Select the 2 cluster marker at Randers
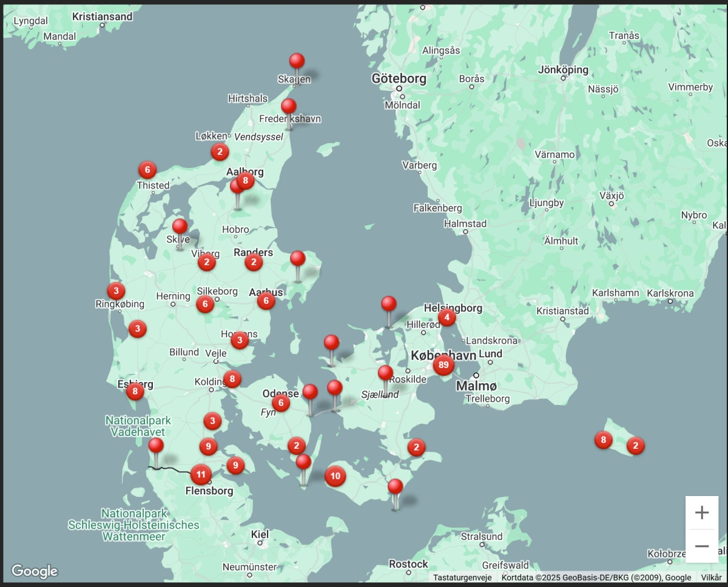 coord(254,263)
